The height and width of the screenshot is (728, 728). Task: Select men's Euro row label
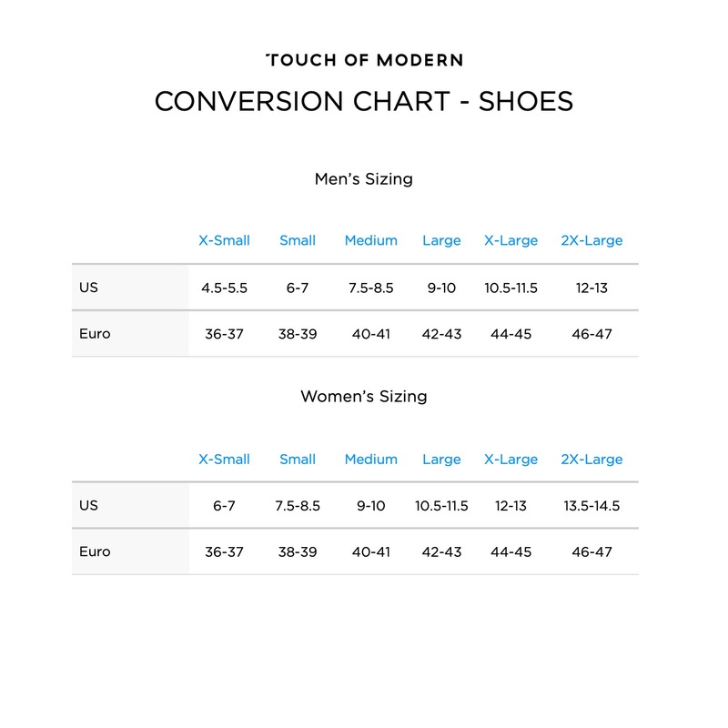[x=95, y=334]
